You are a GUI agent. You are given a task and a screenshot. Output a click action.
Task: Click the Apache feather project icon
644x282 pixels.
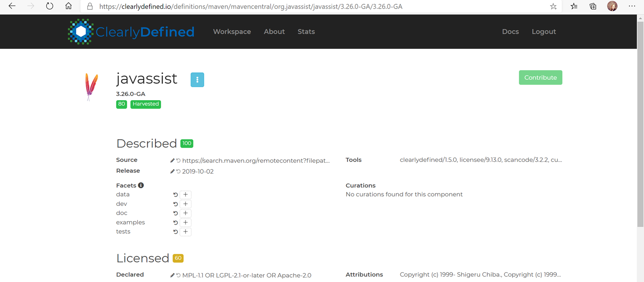tap(91, 86)
